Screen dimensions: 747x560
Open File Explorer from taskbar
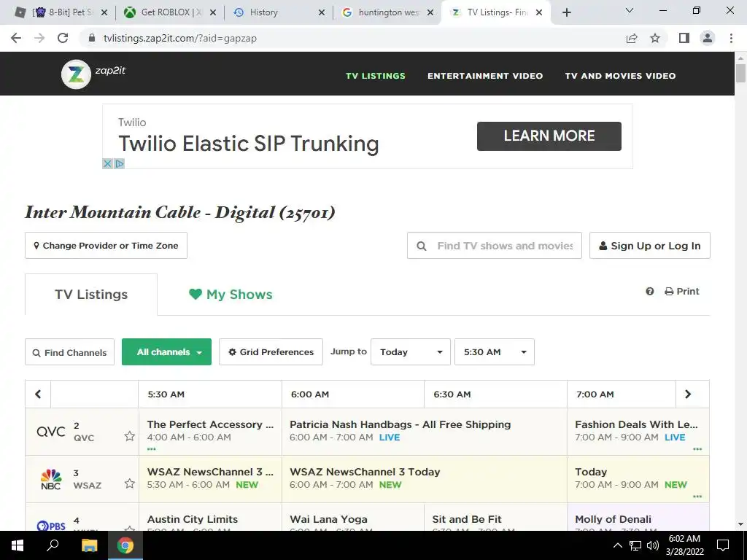click(89, 545)
